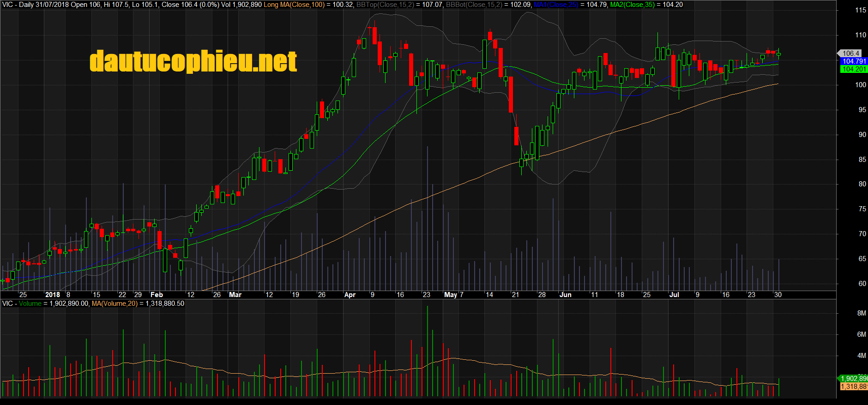Screen dimensions: 868x405
Task: Select the blue MA1(Close,25) legend label
Action: (x=556, y=5)
